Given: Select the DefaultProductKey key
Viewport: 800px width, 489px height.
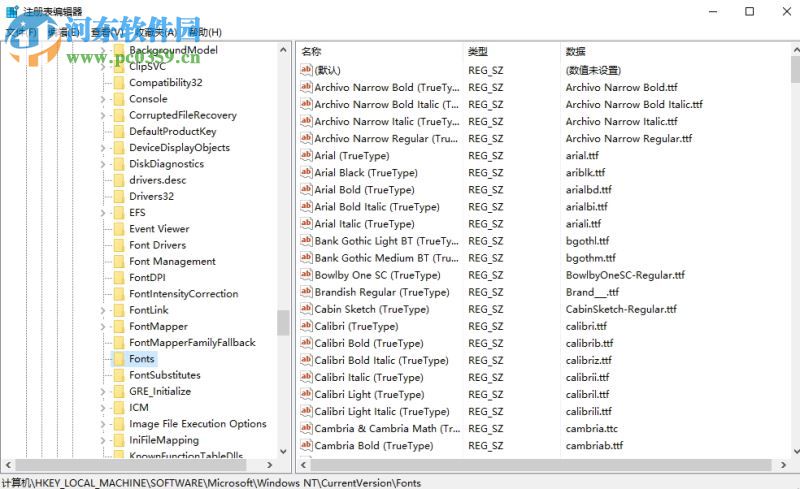Looking at the screenshot, I should click(172, 131).
